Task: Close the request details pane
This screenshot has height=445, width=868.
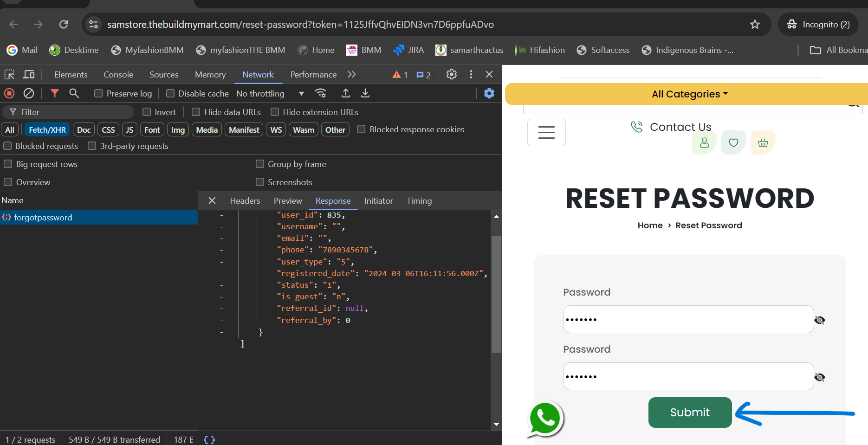Action: 212,200
